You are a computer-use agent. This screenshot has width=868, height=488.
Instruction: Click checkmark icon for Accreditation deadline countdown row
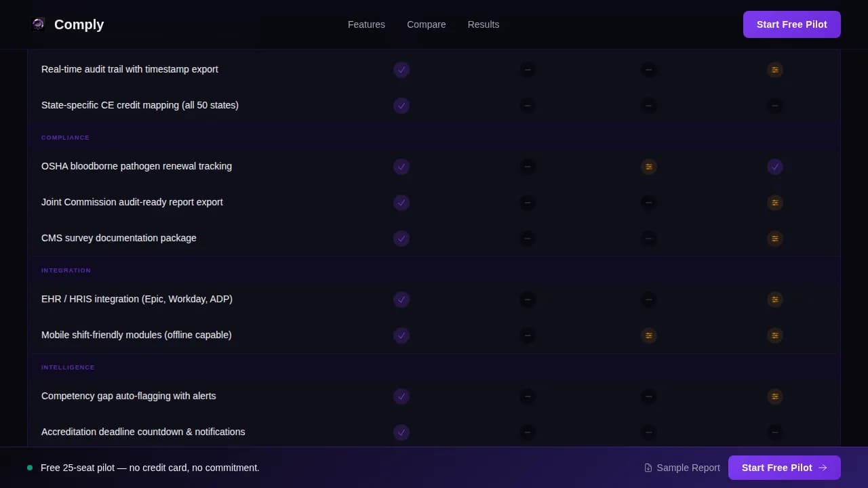tap(401, 432)
